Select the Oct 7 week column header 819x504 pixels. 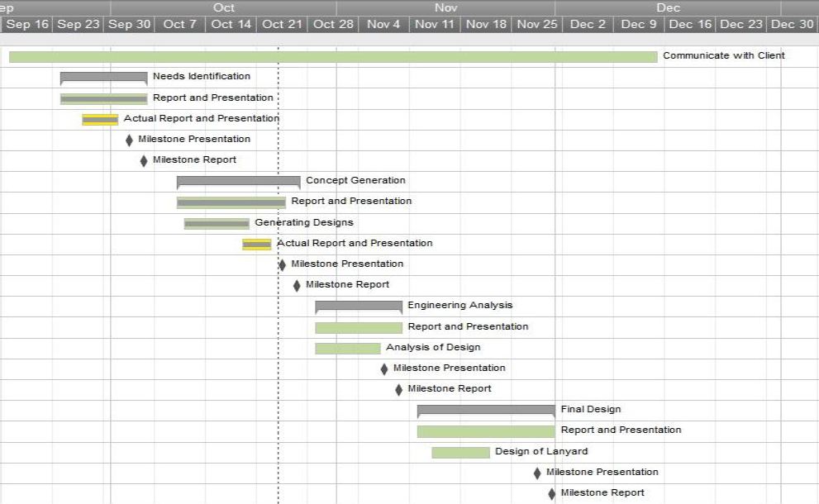[180, 24]
